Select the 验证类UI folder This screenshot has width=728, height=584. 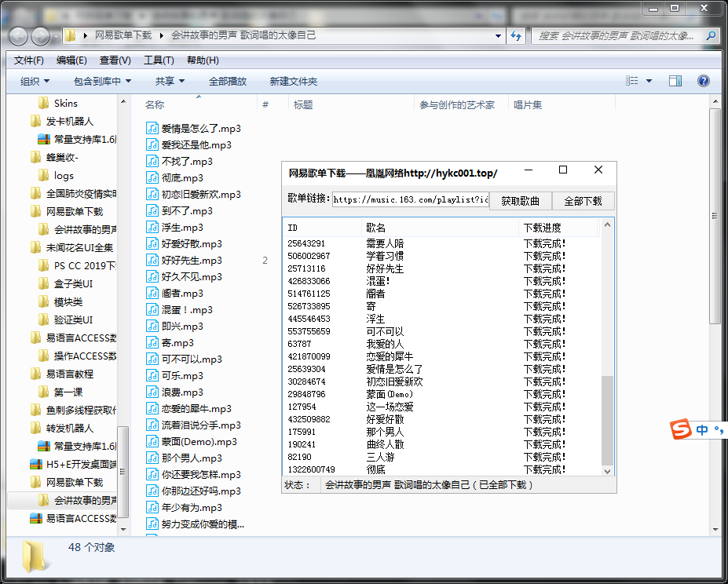point(65,319)
